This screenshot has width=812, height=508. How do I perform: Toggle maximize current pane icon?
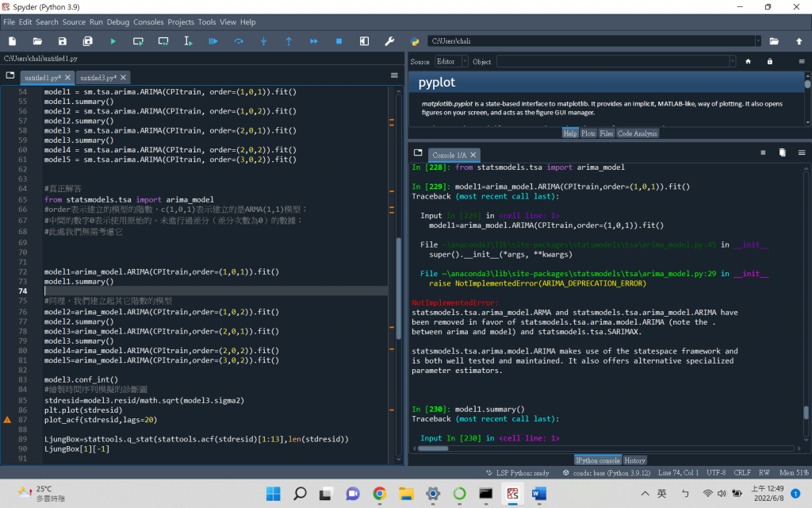[x=364, y=40]
